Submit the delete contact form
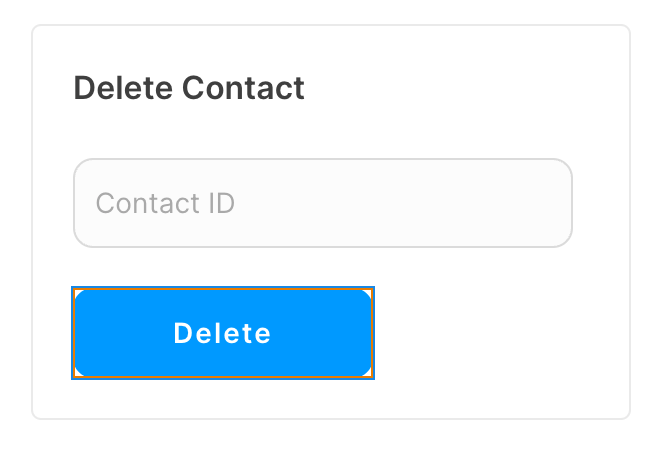Screen dimensions: 660x452 223,333
